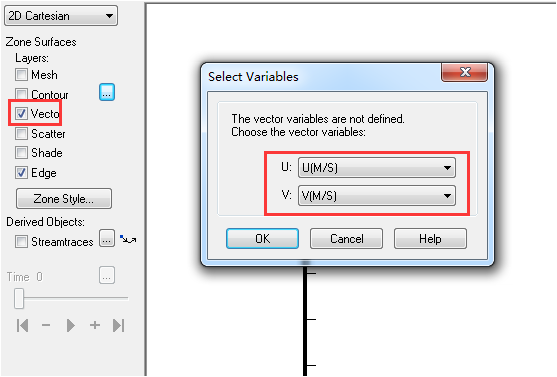Screen dimensions: 557x377
Task: Enable the Mesh layer checkbox
Action: (21, 75)
